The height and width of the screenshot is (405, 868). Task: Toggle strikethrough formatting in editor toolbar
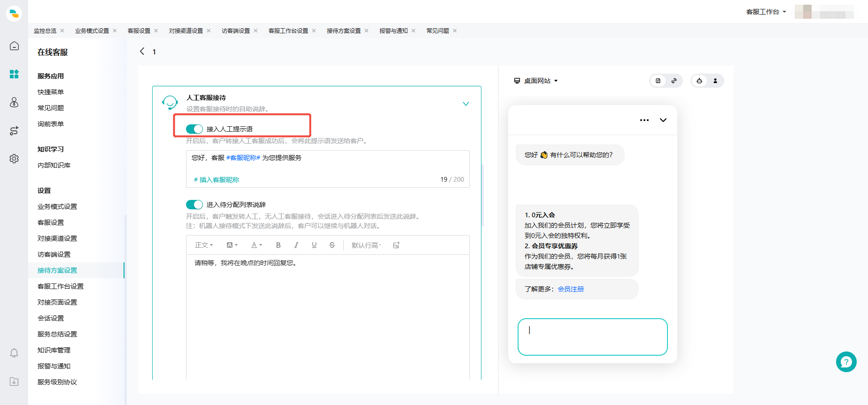pyautogui.click(x=332, y=245)
